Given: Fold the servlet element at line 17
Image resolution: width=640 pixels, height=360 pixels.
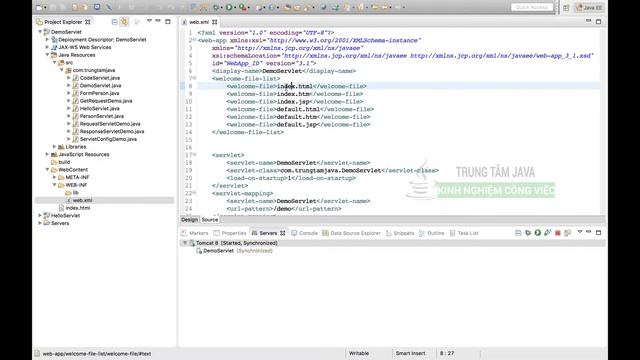Looking at the screenshot, I should (x=195, y=154).
